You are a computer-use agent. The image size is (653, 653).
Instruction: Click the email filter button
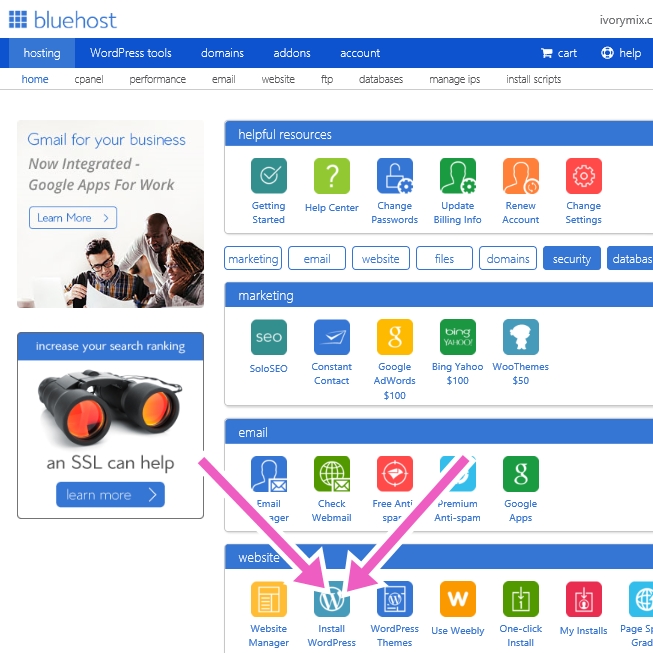pyautogui.click(x=317, y=258)
